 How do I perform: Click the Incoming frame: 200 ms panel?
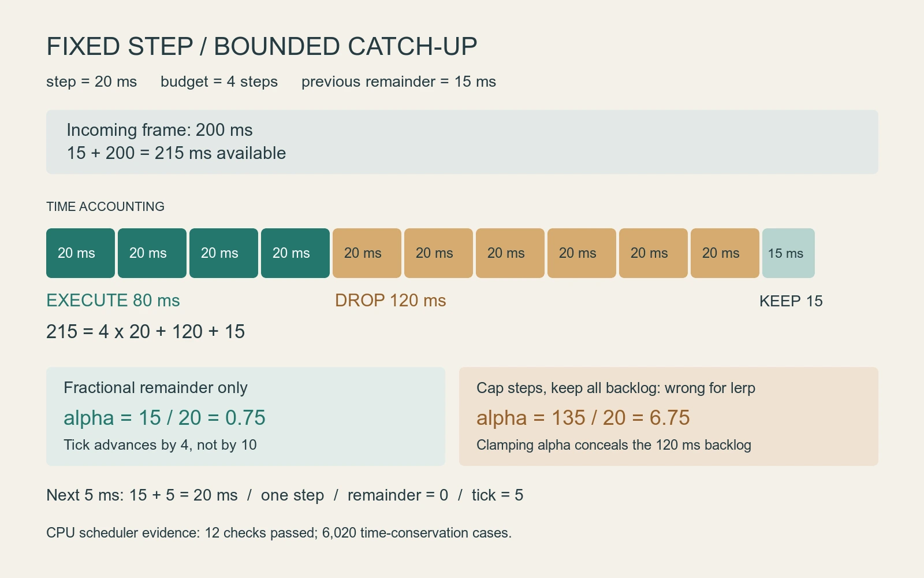(x=462, y=142)
